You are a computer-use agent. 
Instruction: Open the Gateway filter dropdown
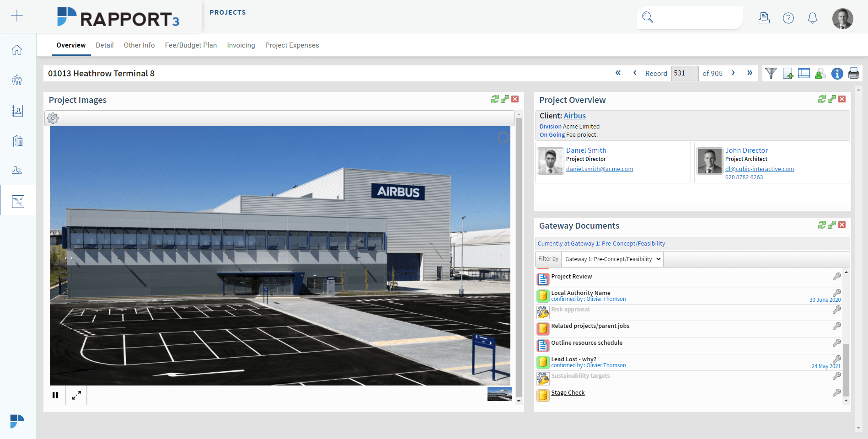[611, 259]
